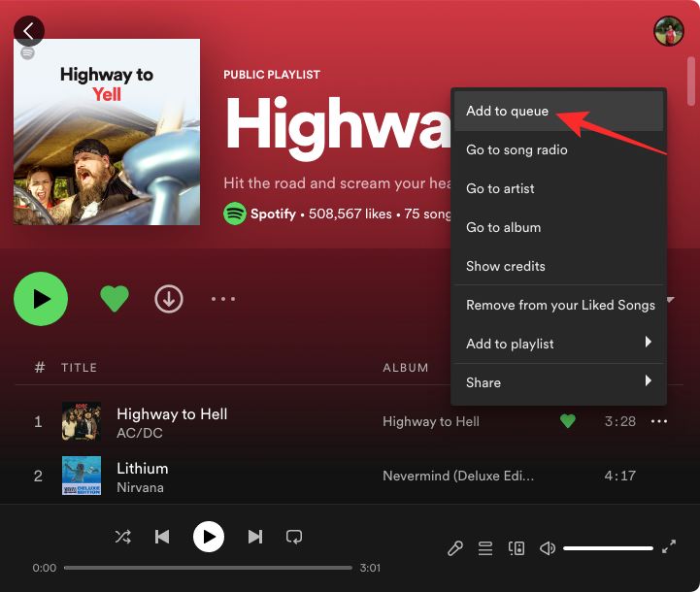Open the Nirvana artist link
The image size is (700, 592).
tap(140, 487)
